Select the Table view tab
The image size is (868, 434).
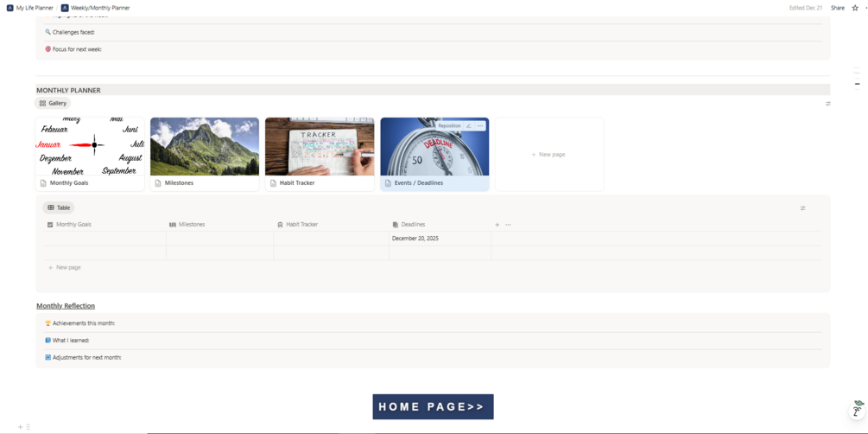58,207
